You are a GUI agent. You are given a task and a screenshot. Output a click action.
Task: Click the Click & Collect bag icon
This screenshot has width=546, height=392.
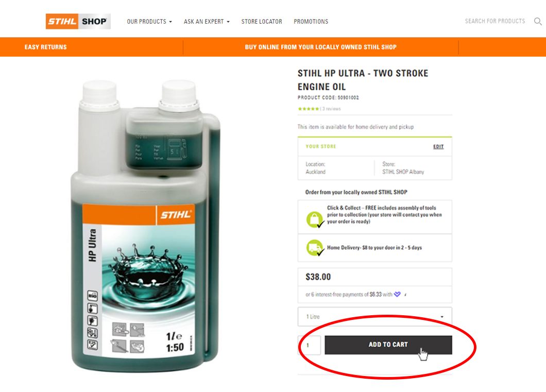315,219
